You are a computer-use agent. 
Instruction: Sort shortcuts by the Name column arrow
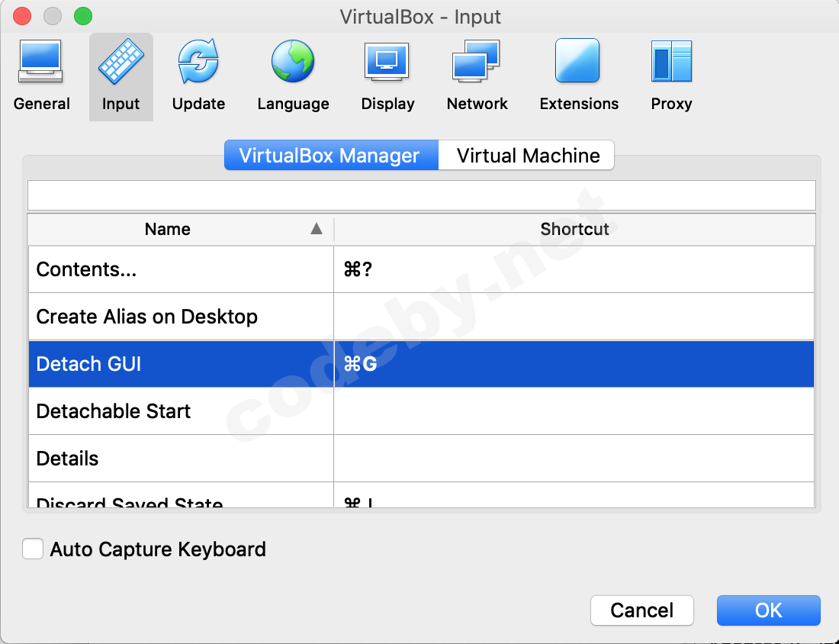(x=317, y=229)
